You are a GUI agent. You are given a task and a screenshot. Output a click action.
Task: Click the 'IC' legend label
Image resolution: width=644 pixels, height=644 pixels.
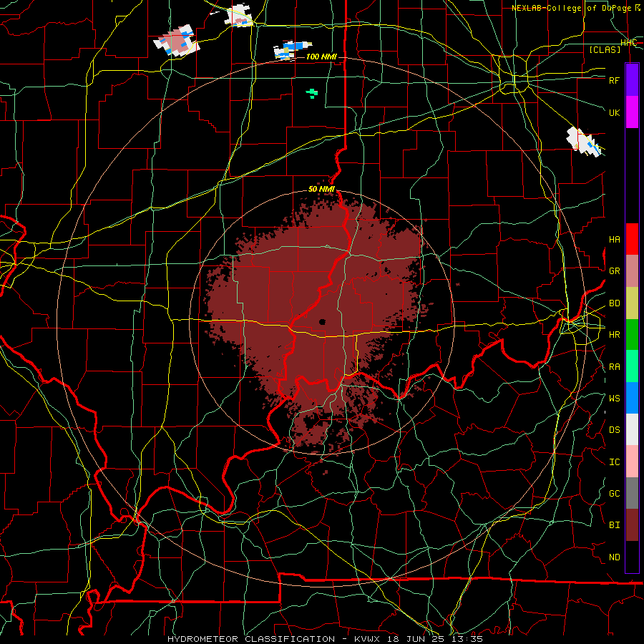tap(614, 462)
